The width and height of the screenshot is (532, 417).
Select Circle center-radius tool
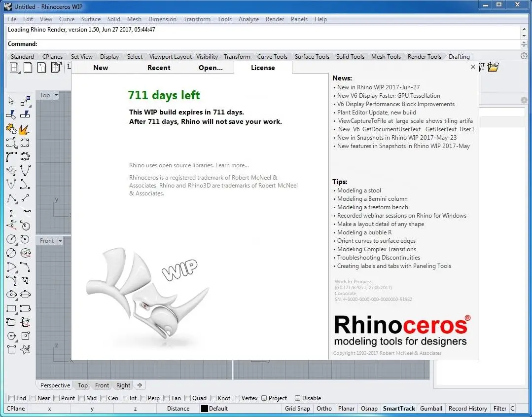11,239
